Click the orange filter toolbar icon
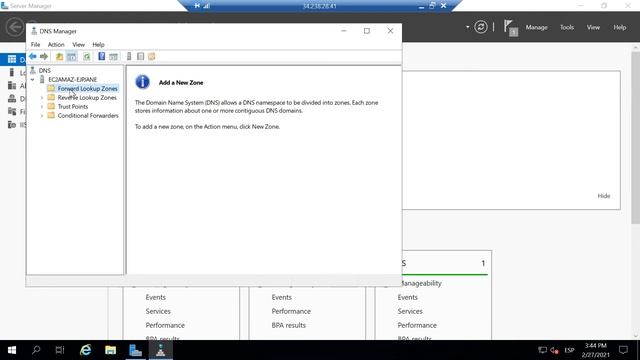Screen dimensions: 640x360 click(152, 56)
